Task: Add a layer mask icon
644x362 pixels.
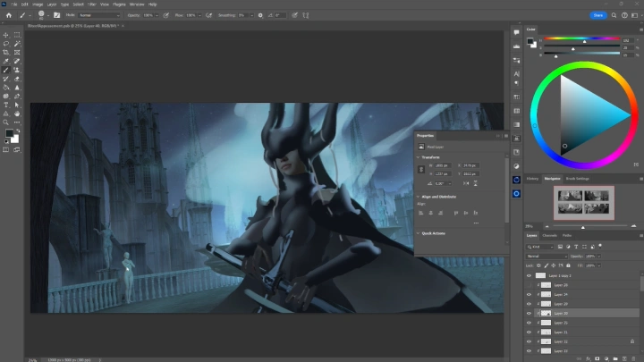Action: coord(597,358)
